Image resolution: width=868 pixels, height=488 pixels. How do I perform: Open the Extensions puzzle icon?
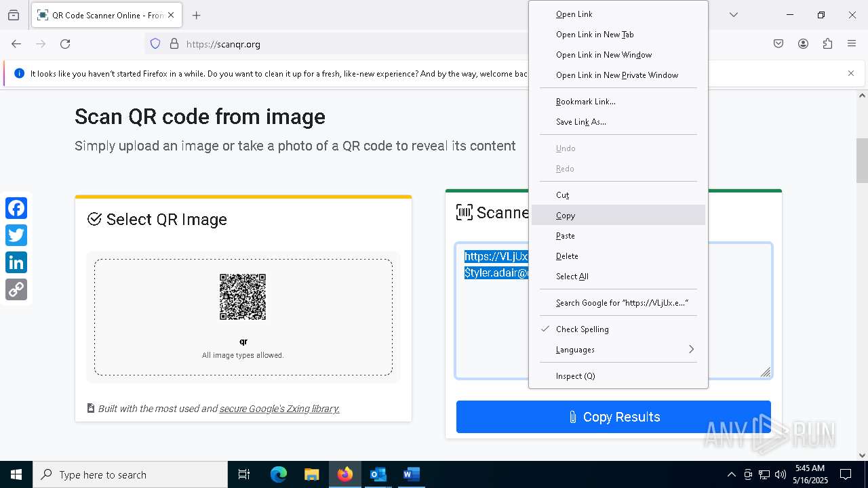pos(827,44)
